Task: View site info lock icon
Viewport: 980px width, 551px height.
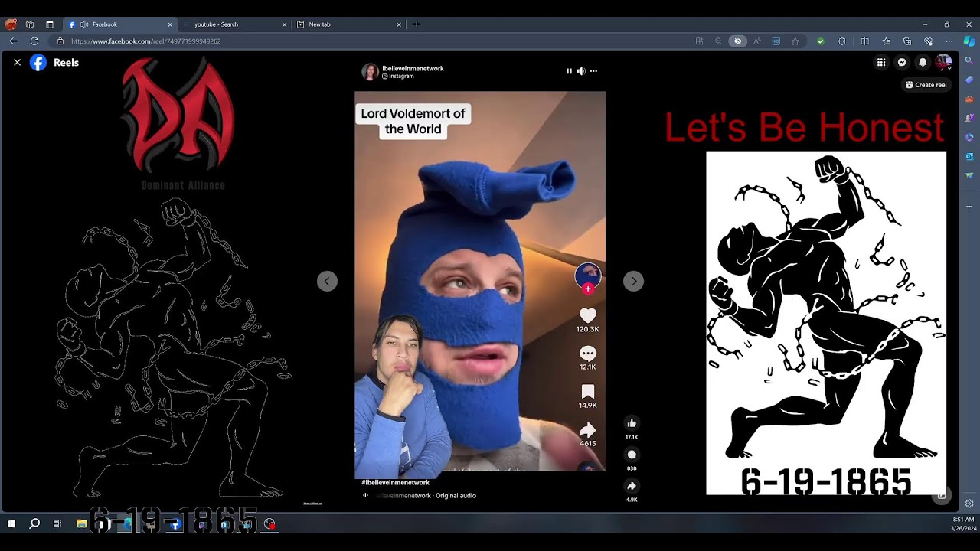Action: (60, 41)
